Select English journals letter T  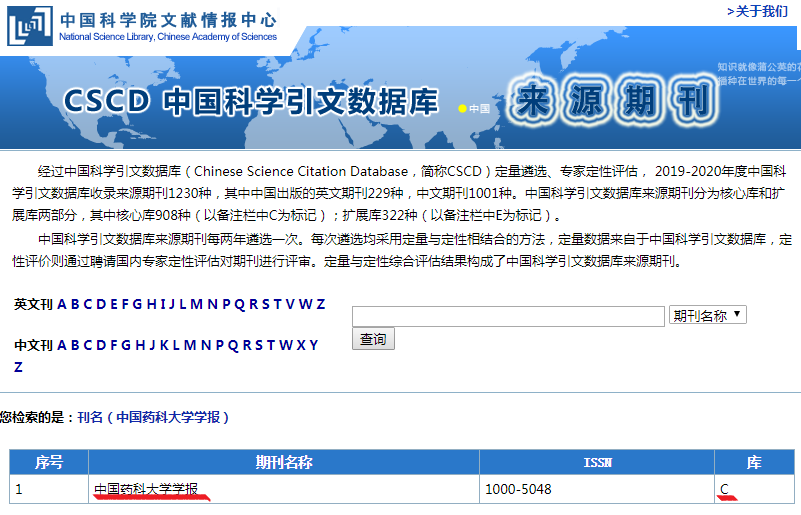277,305
